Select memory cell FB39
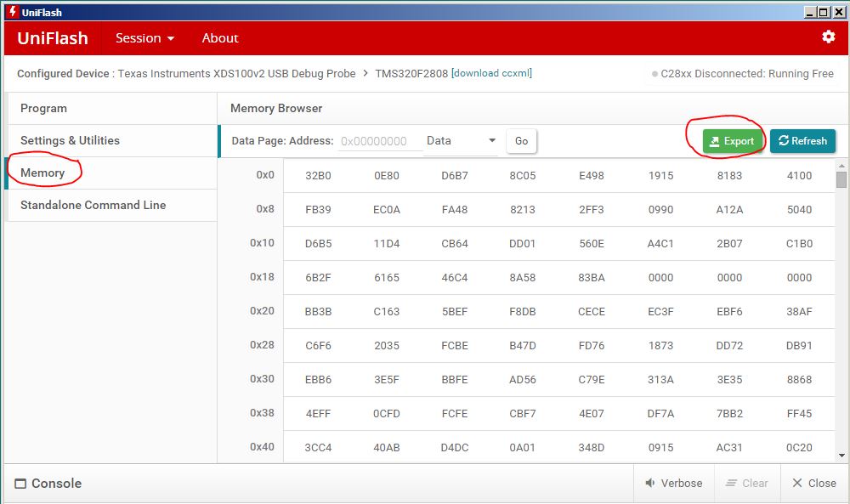This screenshot has height=504, width=850. tap(318, 210)
